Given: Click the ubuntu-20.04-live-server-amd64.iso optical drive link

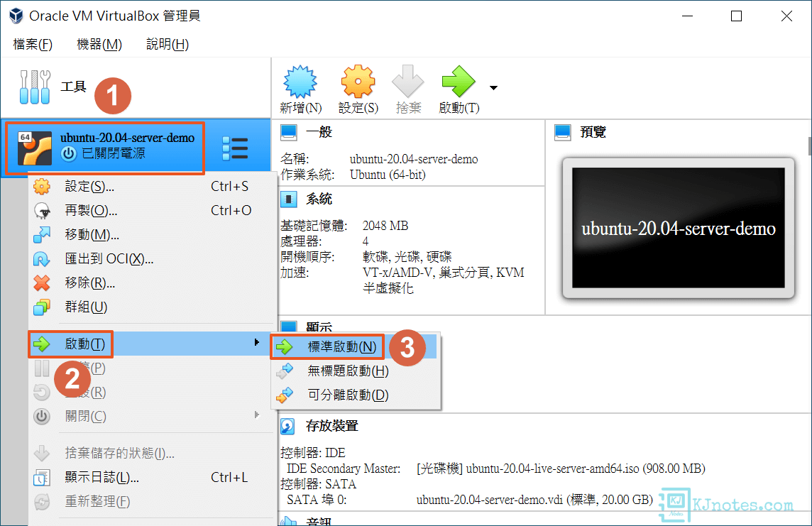Looking at the screenshot, I should point(561,469).
